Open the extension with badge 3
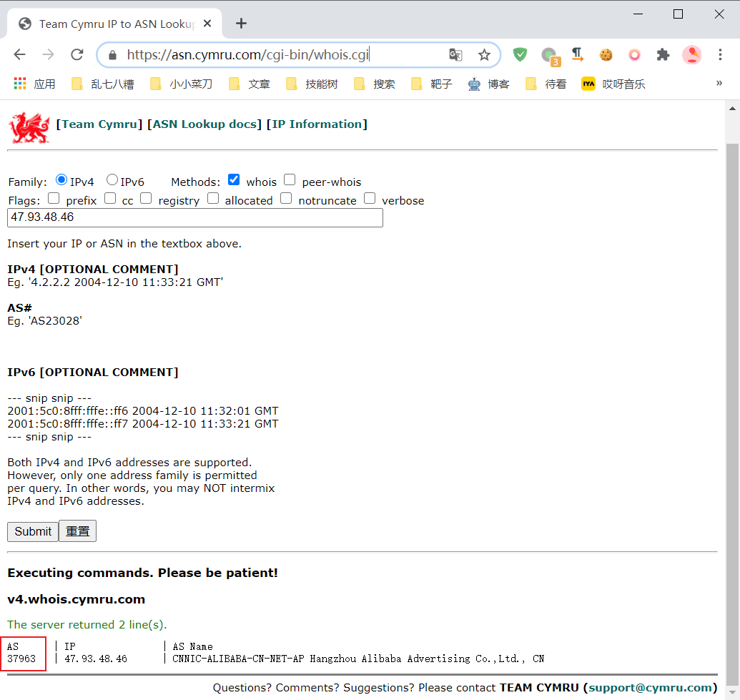 (x=550, y=56)
